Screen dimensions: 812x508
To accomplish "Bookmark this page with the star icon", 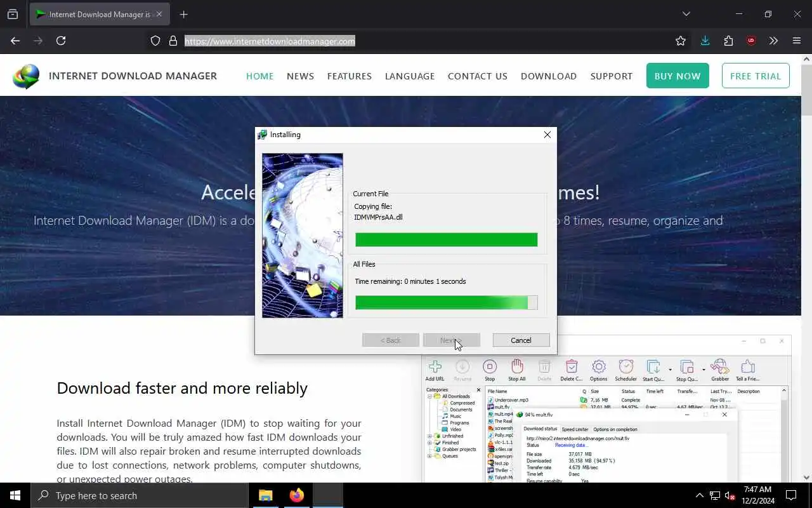I will pyautogui.click(x=681, y=41).
